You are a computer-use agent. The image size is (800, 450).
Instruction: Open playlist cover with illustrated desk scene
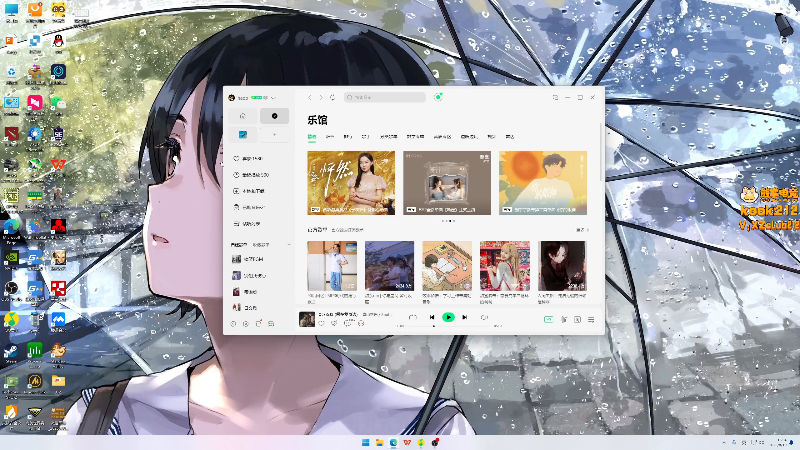click(x=447, y=266)
